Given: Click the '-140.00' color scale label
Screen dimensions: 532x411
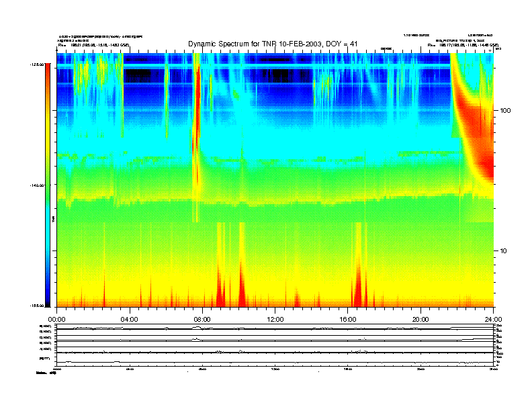Looking at the screenshot, I should (37, 185).
